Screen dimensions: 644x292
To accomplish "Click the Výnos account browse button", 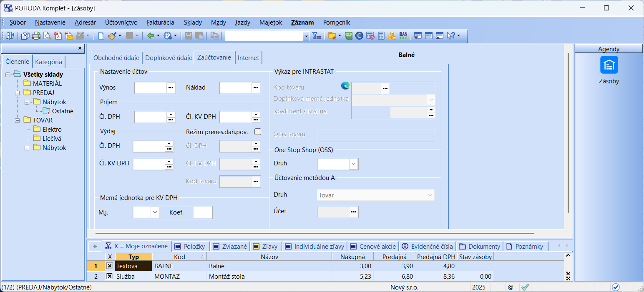I will (171, 88).
